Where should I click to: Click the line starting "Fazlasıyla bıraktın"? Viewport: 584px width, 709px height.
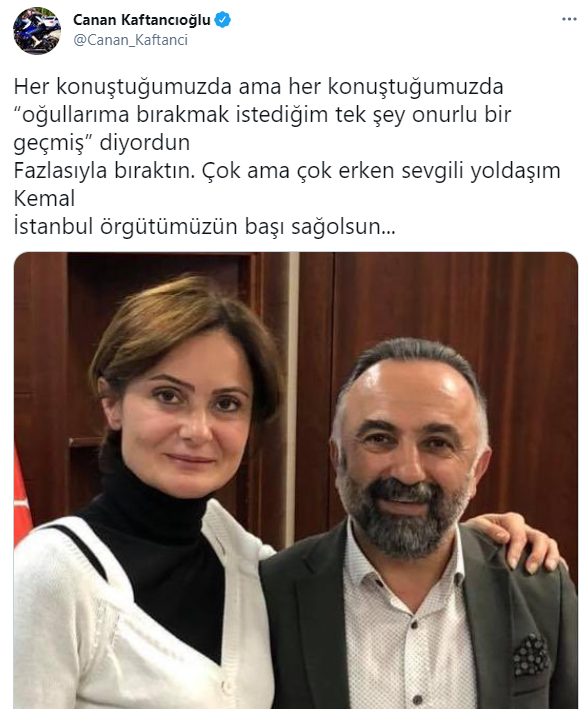pyautogui.click(x=287, y=171)
